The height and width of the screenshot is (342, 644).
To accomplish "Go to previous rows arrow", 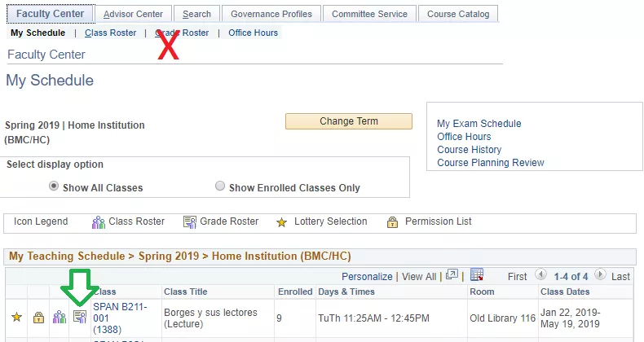I will pyautogui.click(x=540, y=274).
